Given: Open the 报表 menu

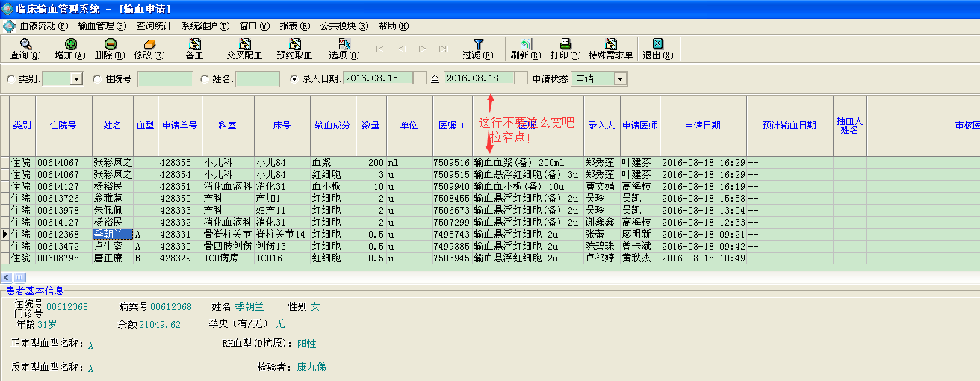Looking at the screenshot, I should (295, 26).
